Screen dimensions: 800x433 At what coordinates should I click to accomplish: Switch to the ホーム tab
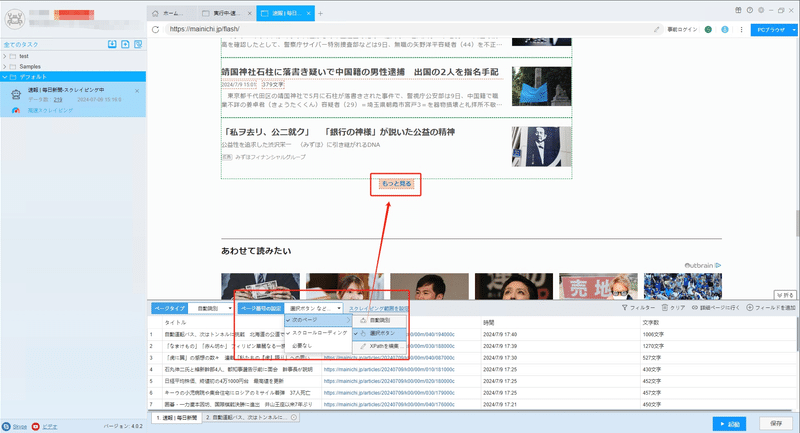tap(172, 13)
